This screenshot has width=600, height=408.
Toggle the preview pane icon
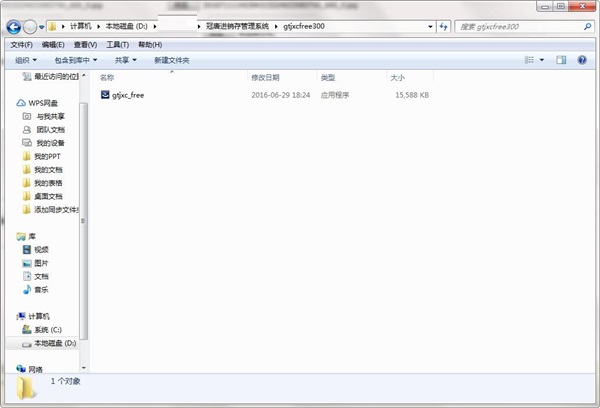[561, 60]
